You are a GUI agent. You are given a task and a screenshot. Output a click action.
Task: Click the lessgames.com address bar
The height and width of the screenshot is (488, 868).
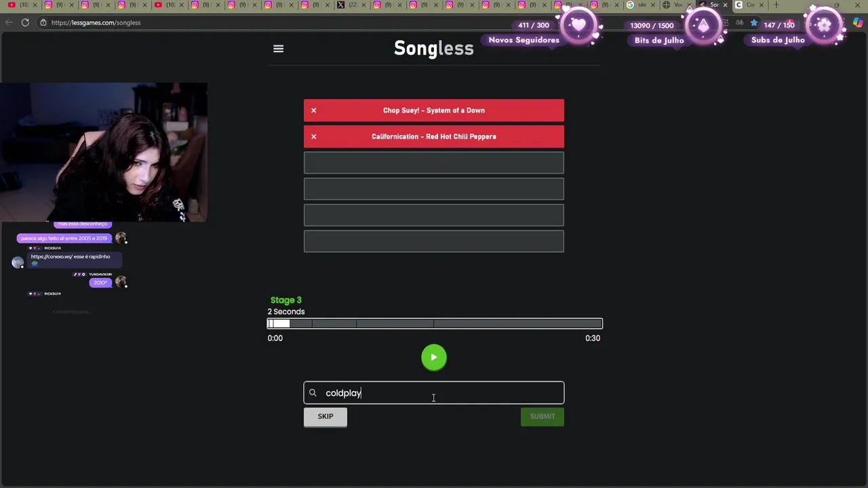point(96,22)
